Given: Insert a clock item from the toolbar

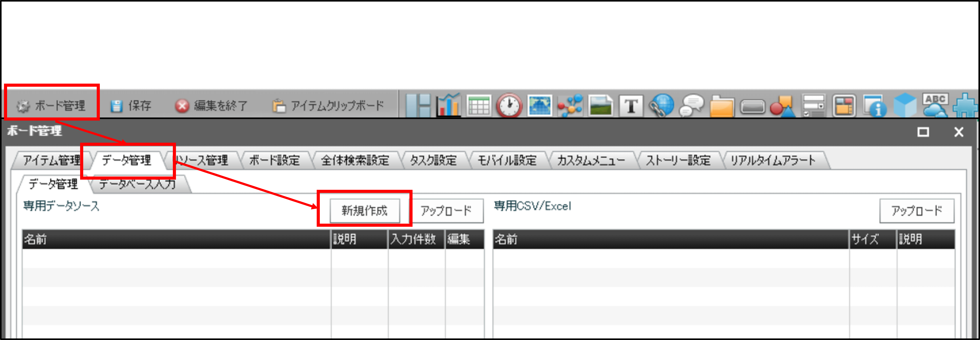Looking at the screenshot, I should coord(509,105).
